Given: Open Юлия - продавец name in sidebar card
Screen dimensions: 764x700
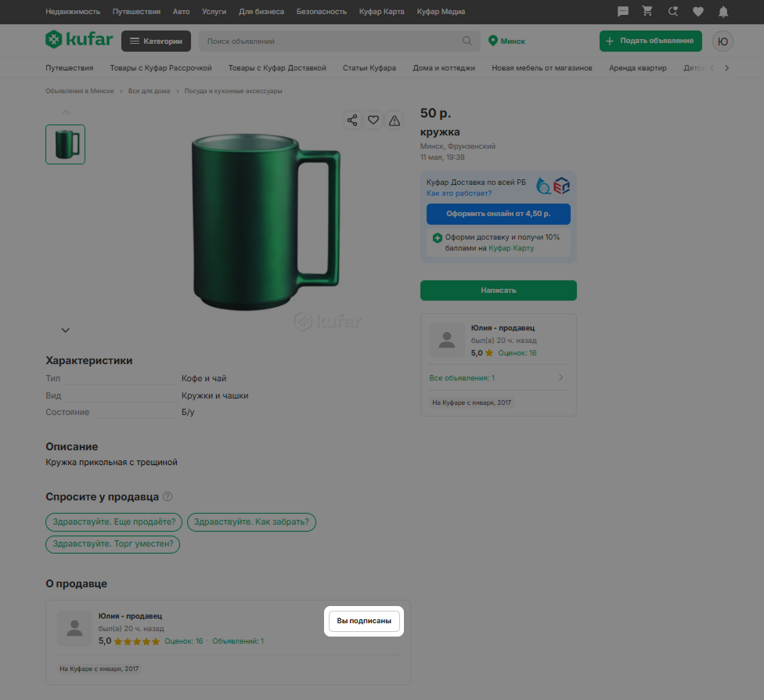Looking at the screenshot, I should click(x=503, y=328).
